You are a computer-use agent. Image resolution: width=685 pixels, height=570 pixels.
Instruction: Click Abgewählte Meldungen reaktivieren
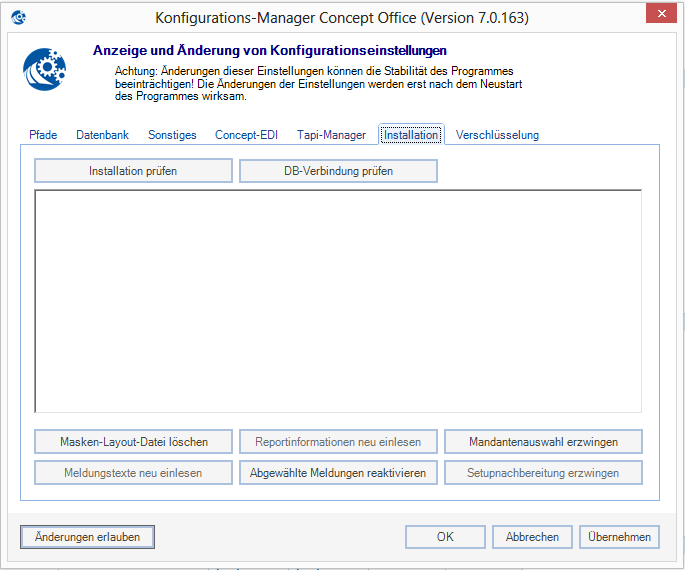click(x=338, y=473)
